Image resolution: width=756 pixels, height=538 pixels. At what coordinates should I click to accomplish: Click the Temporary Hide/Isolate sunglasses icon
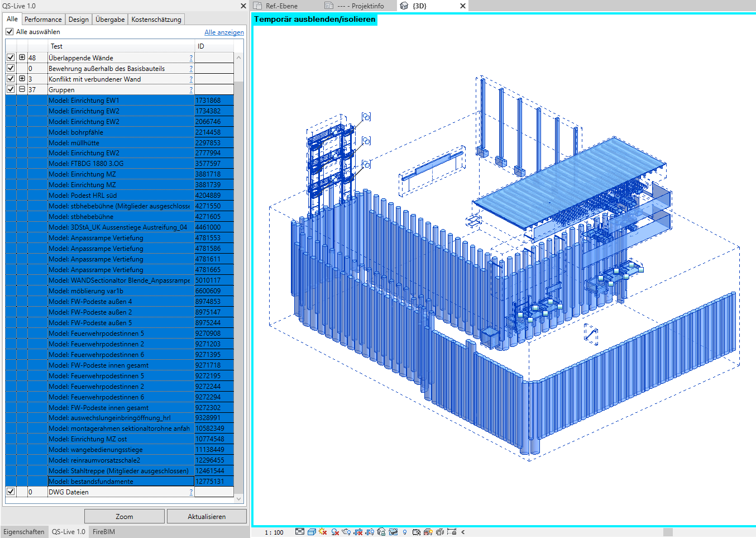393,532
